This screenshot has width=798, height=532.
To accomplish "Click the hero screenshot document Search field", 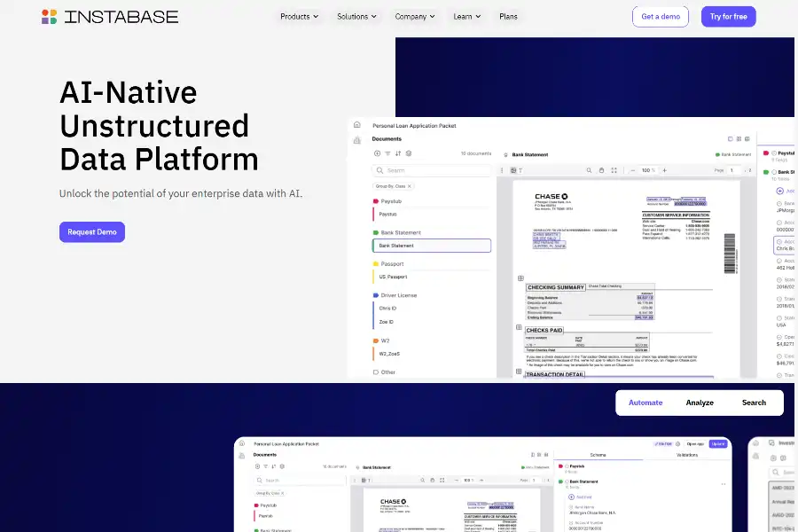I will [432, 170].
